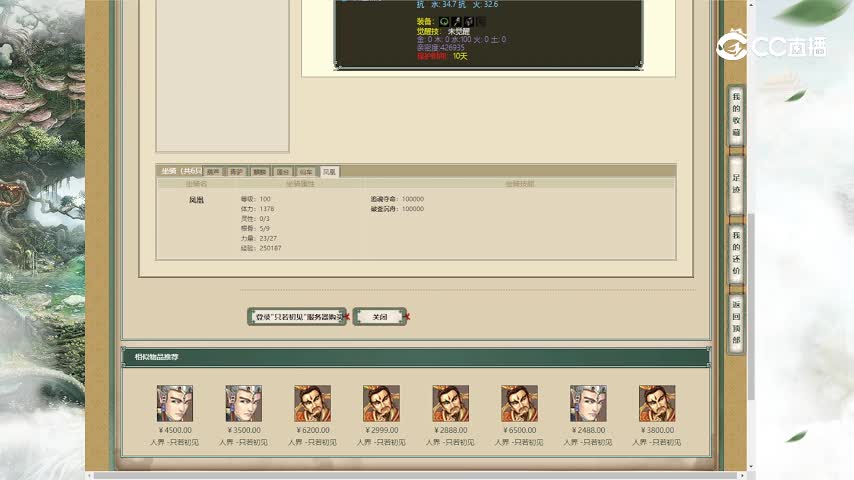Click the scrollbar down arrow
Image resolution: width=854 pixels, height=480 pixels.
(x=752, y=467)
